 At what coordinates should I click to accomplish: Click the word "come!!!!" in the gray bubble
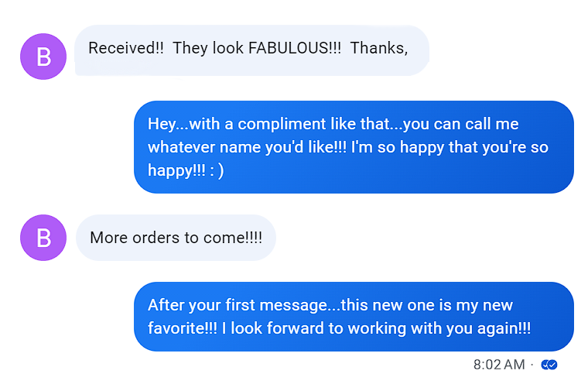point(233,238)
